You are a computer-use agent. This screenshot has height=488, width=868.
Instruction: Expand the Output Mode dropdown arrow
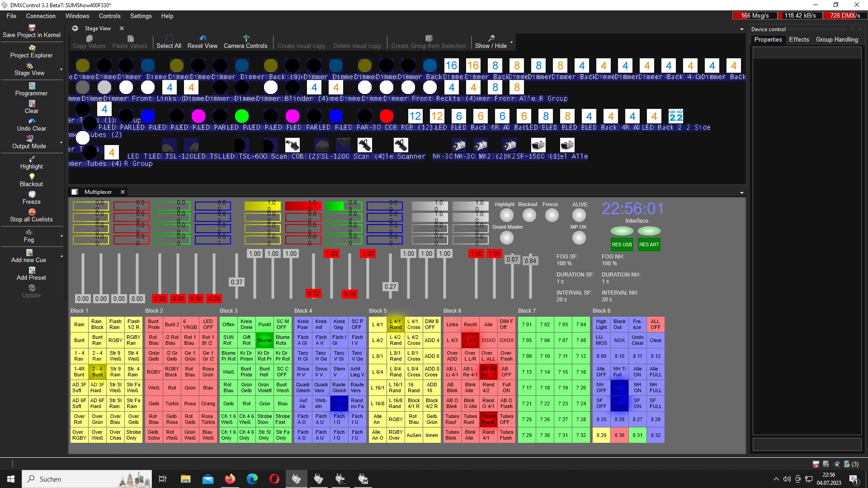61,142
